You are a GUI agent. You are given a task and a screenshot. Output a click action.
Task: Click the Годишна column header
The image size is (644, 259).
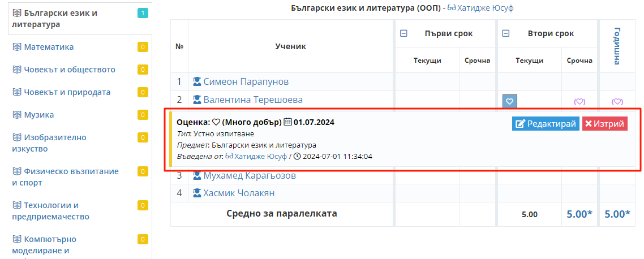pos(617,46)
